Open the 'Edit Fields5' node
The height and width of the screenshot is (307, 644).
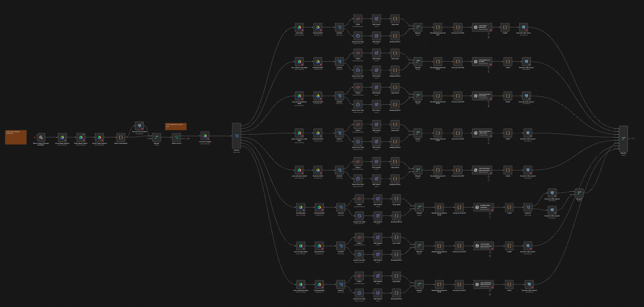pos(376,70)
